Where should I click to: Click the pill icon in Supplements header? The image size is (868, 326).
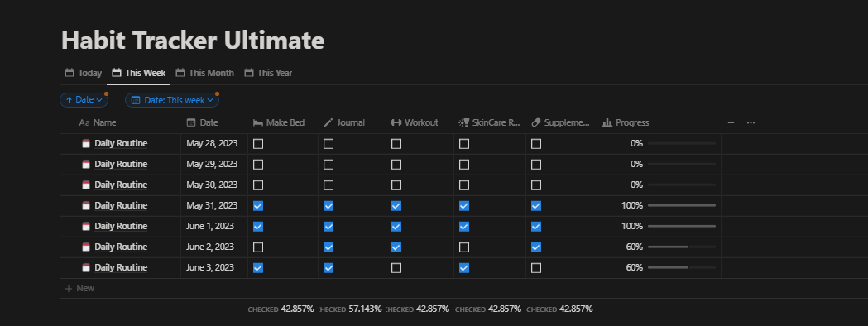pyautogui.click(x=535, y=123)
